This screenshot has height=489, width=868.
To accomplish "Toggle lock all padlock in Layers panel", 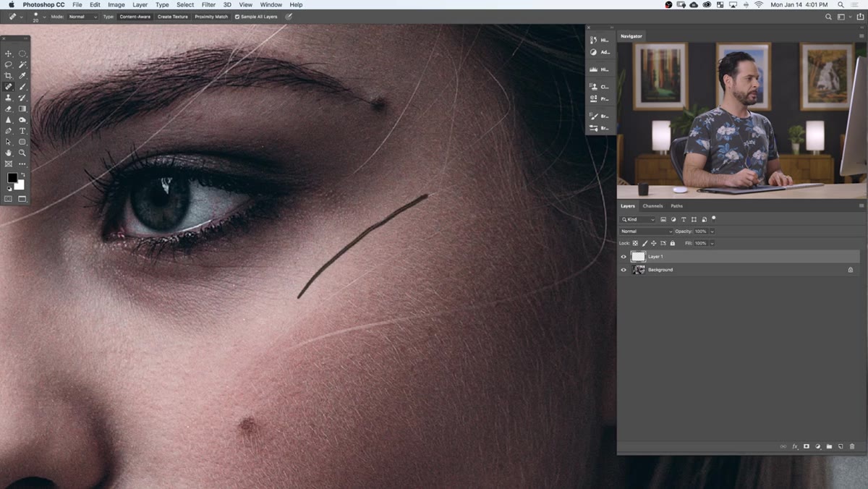I will coord(673,243).
